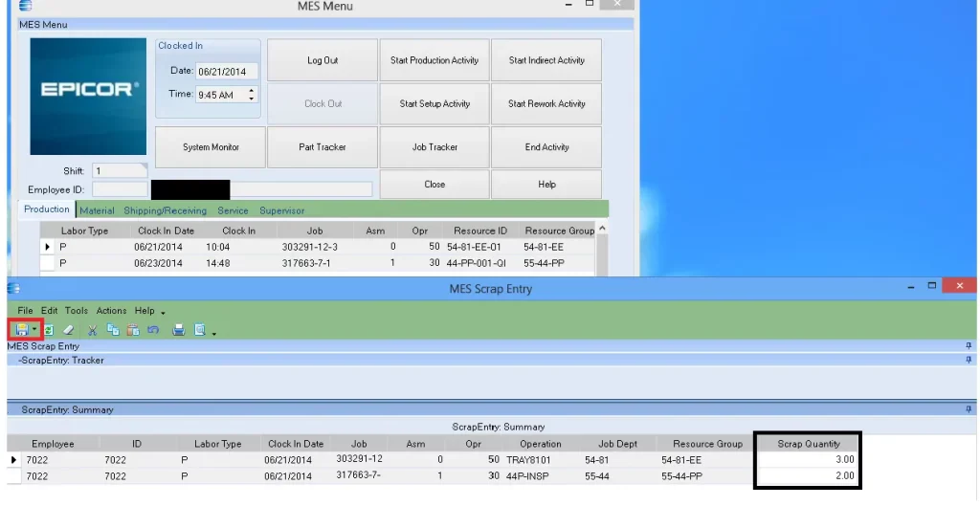This screenshot has width=980, height=506.
Task: Click the Copy toolbar icon
Action: pyautogui.click(x=113, y=330)
